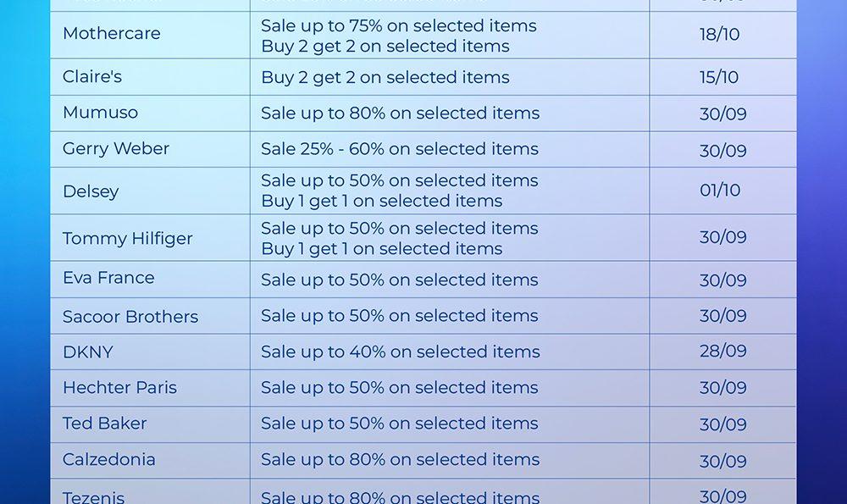Click the DKNY brand name
The height and width of the screenshot is (504, 847).
point(88,352)
